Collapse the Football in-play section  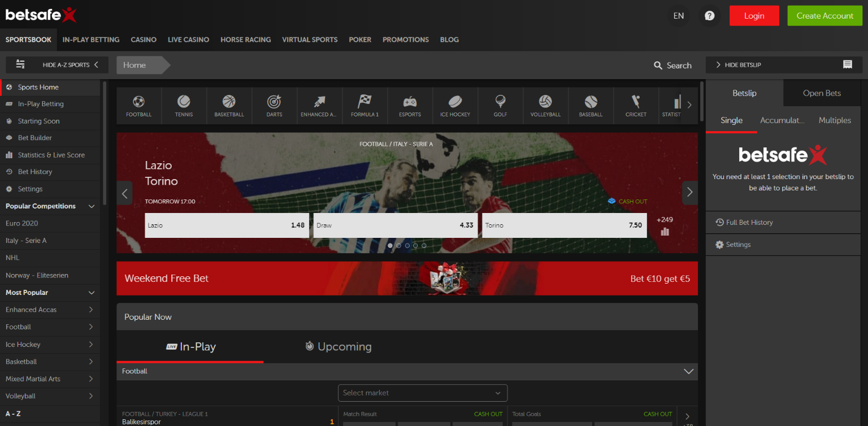coord(688,372)
